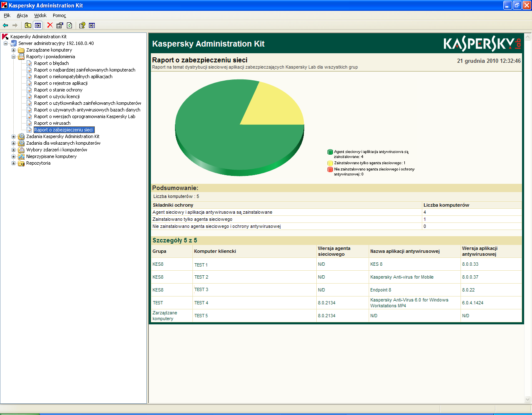
Task: Open the Zarządzane komputery group link in table
Action: pyautogui.click(x=165, y=316)
